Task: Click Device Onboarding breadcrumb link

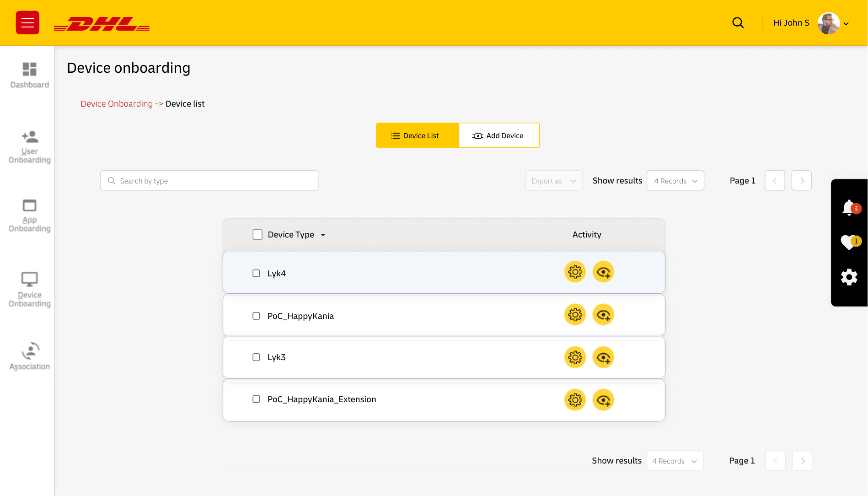Action: click(117, 104)
